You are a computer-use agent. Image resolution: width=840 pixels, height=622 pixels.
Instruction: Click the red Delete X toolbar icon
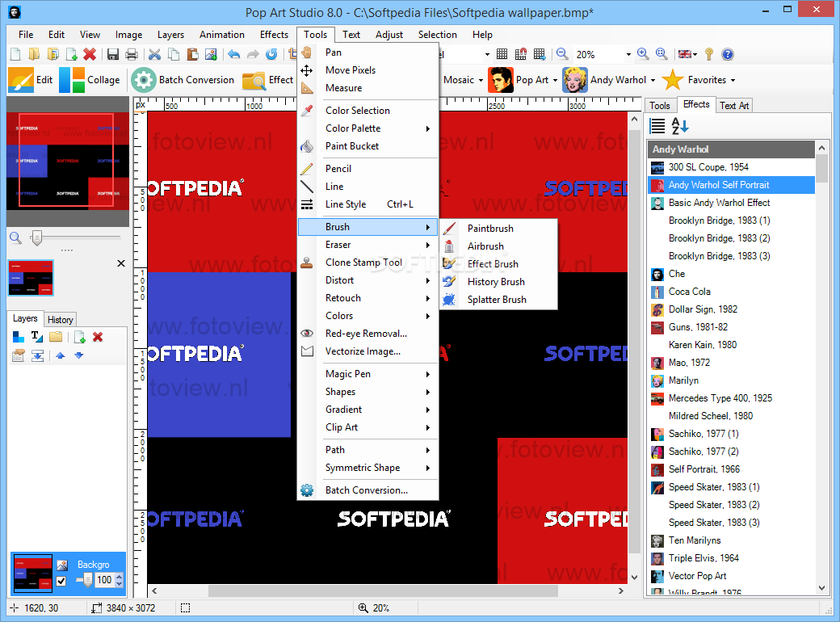pos(90,54)
